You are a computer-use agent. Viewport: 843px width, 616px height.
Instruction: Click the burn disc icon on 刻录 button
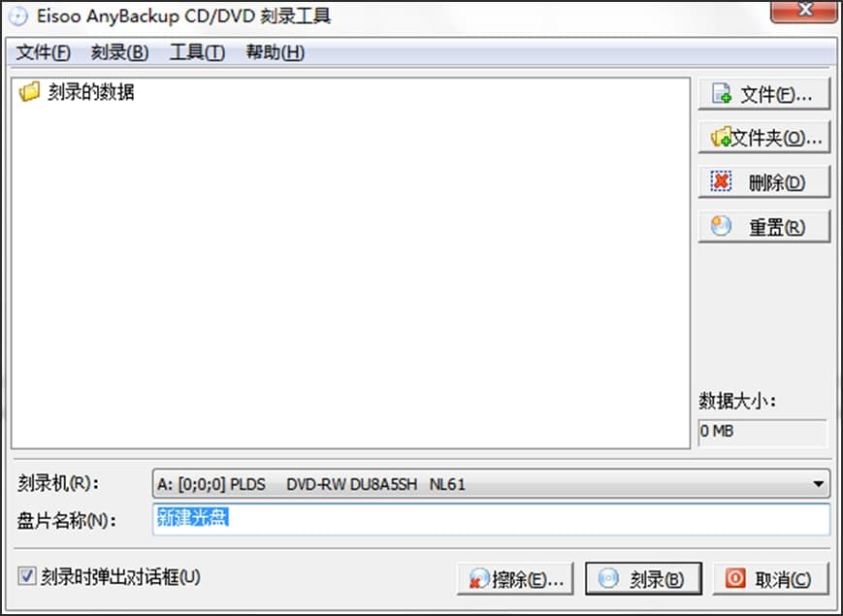(x=608, y=578)
